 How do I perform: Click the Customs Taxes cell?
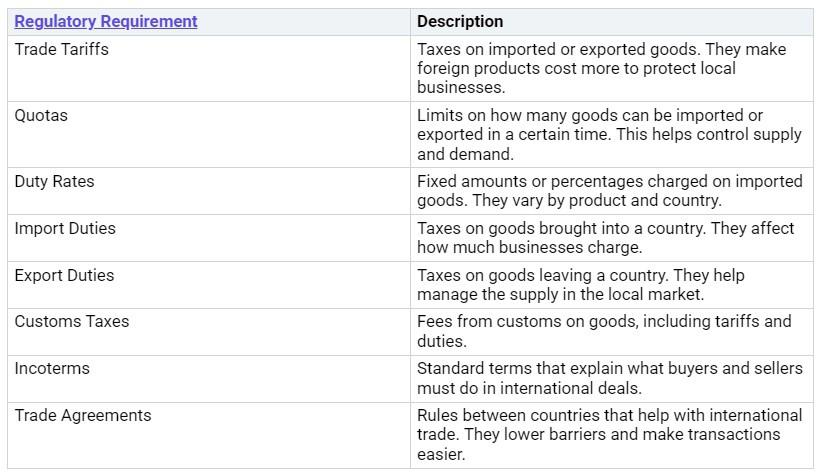pyautogui.click(x=71, y=321)
